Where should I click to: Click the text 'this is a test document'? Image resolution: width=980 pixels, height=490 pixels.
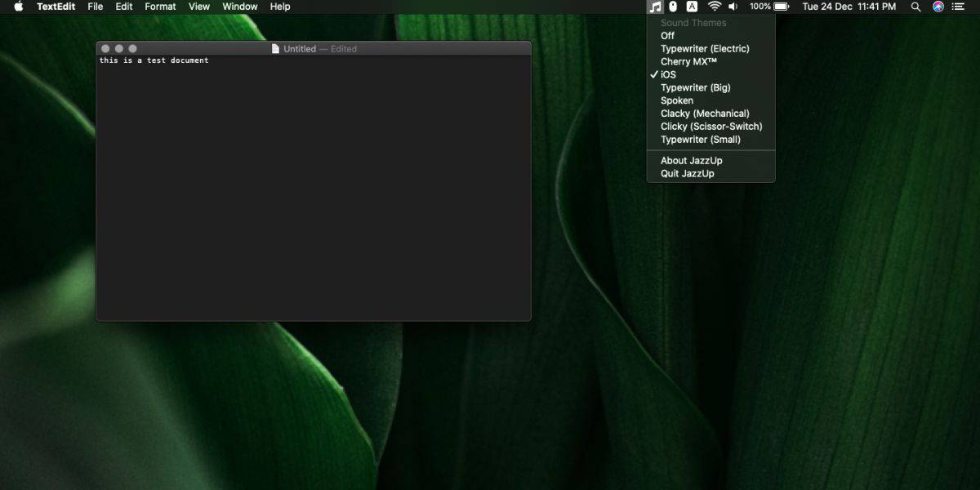click(154, 60)
